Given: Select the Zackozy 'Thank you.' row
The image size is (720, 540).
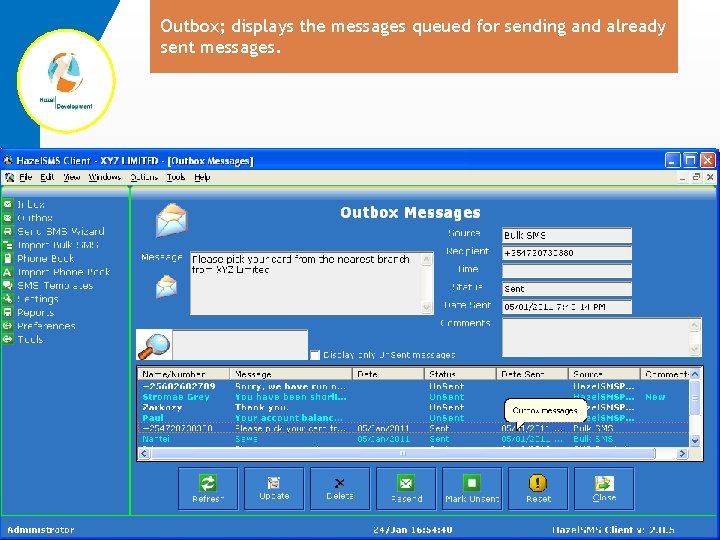Looking at the screenshot, I should point(413,408).
